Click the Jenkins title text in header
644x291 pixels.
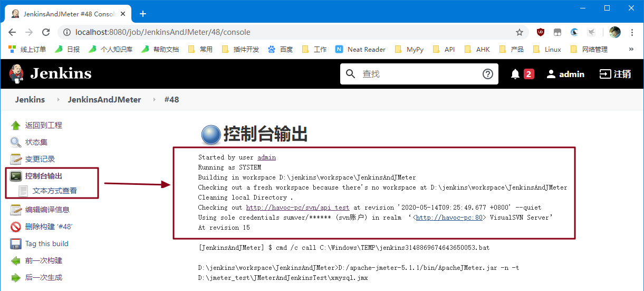(x=61, y=74)
